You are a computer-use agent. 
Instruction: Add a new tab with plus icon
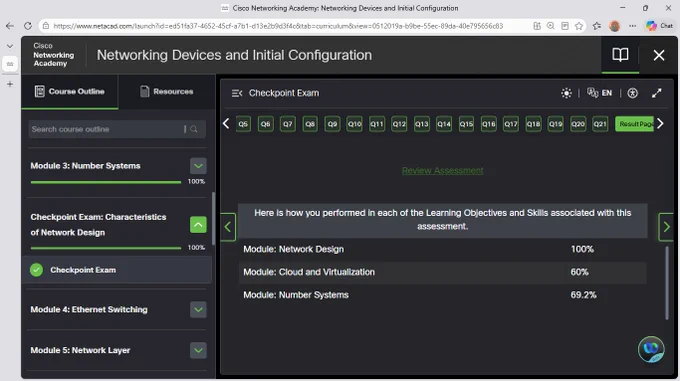click(10, 84)
